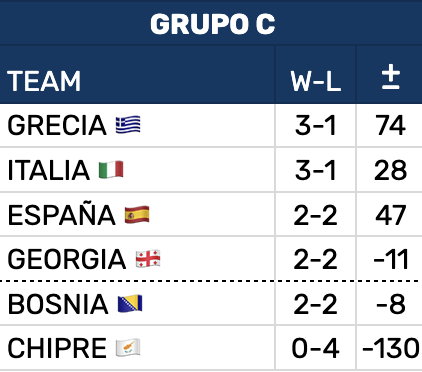Screen dimensions: 422x372
Task: Click Cyprus's 0-4 record cell
Action: (315, 348)
